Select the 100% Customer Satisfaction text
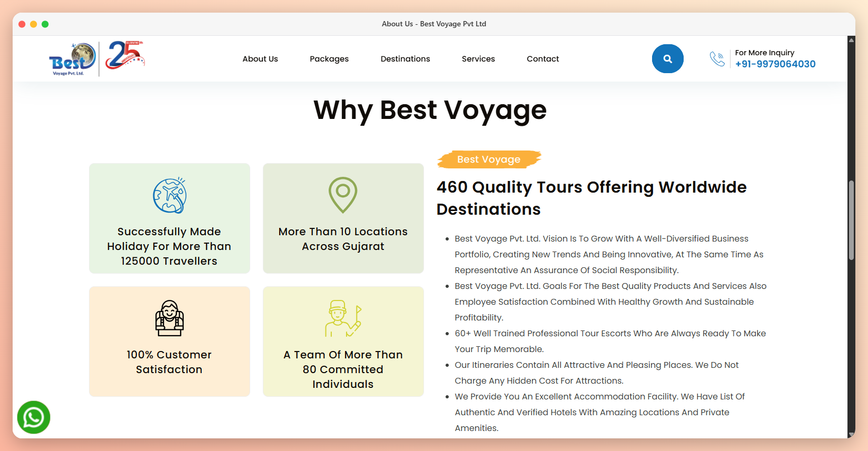Image resolution: width=868 pixels, height=451 pixels. (169, 362)
